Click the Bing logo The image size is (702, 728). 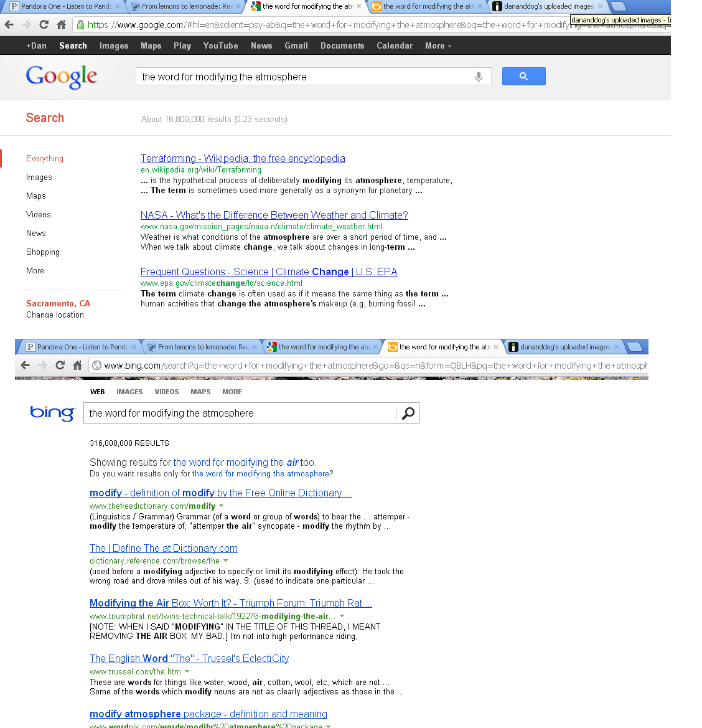(x=52, y=413)
